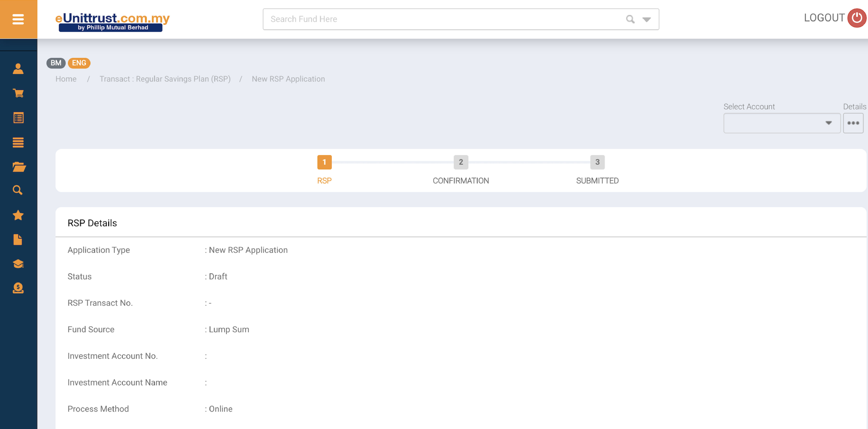Expand the Select Account dropdown
This screenshot has height=429, width=868.
(781, 123)
